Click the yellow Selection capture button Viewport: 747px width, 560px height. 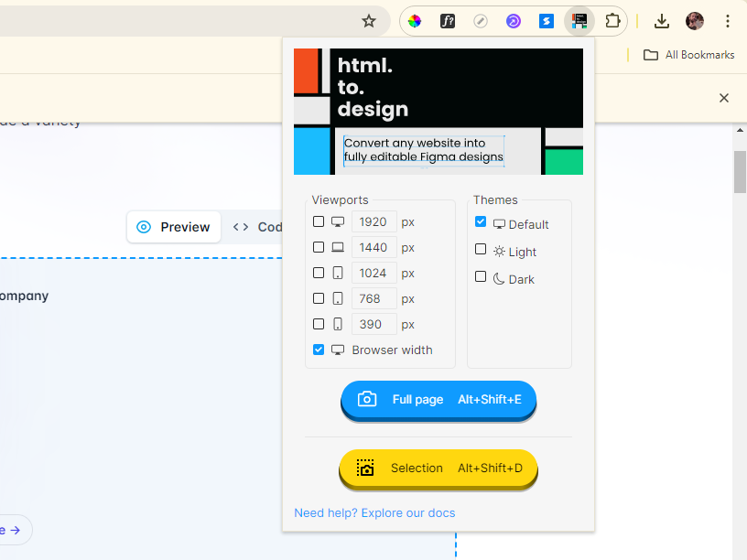(x=438, y=468)
